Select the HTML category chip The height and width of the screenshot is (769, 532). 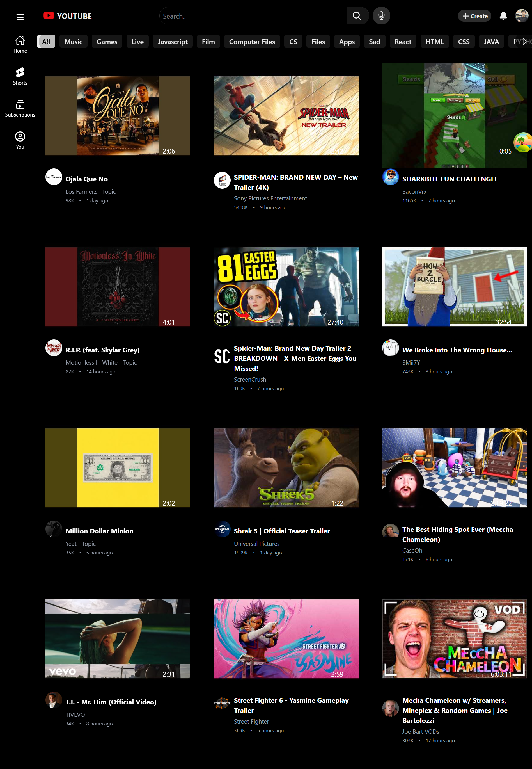[x=434, y=42]
